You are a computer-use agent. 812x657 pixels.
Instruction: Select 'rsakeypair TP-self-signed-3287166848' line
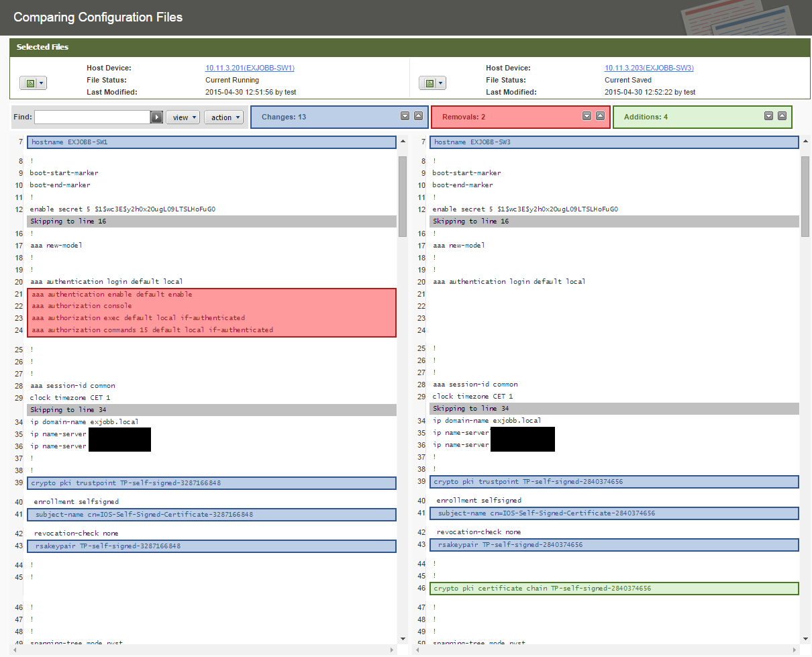coord(211,546)
